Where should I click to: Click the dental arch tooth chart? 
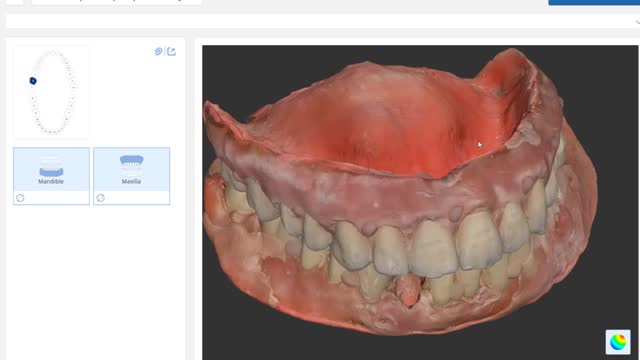click(x=51, y=92)
